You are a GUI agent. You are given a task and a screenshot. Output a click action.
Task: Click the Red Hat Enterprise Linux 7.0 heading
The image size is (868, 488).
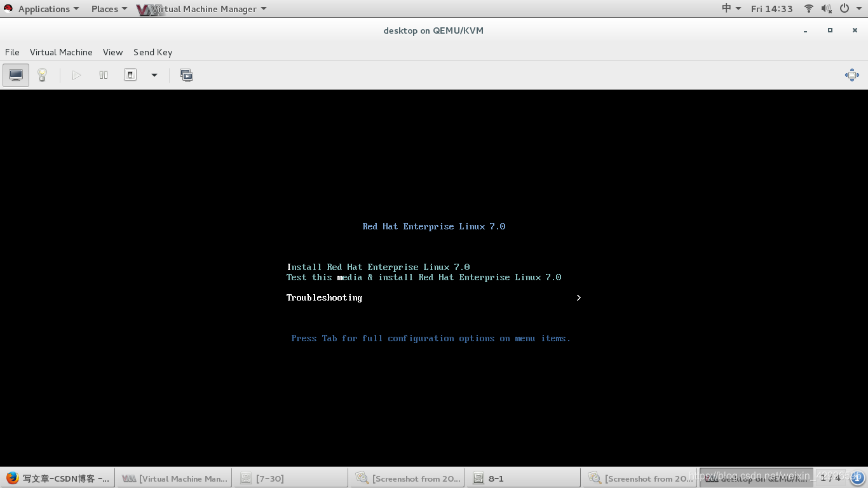click(434, 226)
